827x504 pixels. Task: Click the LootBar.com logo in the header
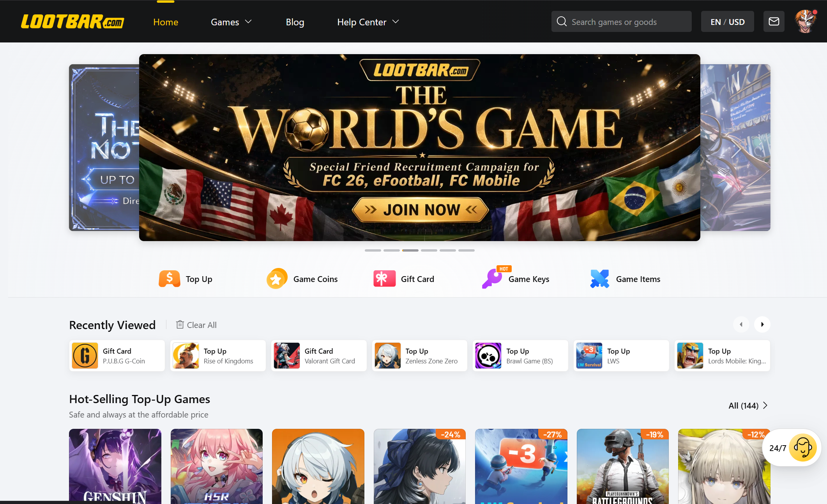click(x=72, y=22)
